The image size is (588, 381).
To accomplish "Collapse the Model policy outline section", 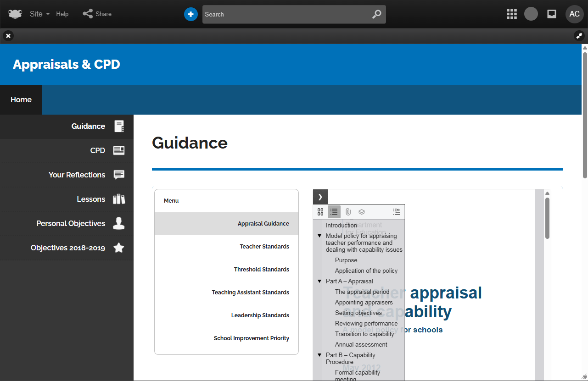I will tap(320, 236).
